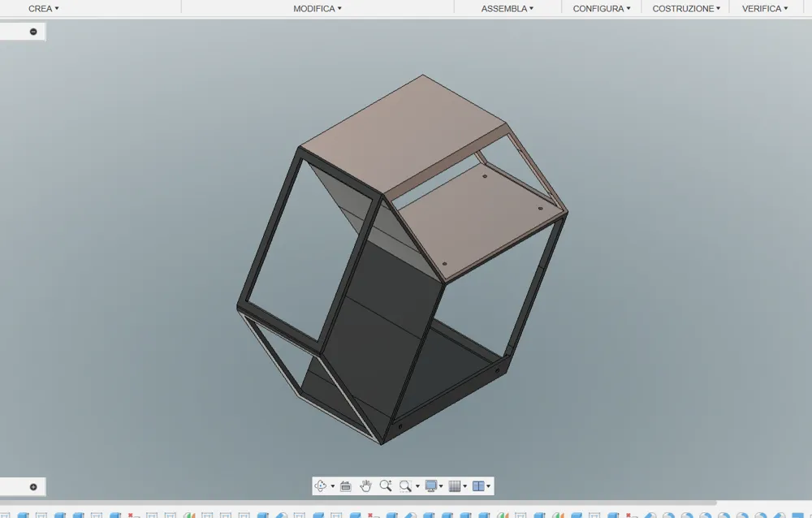Open the COSTRUZIONE menu
Viewport: 812px width, 518px height.
686,8
